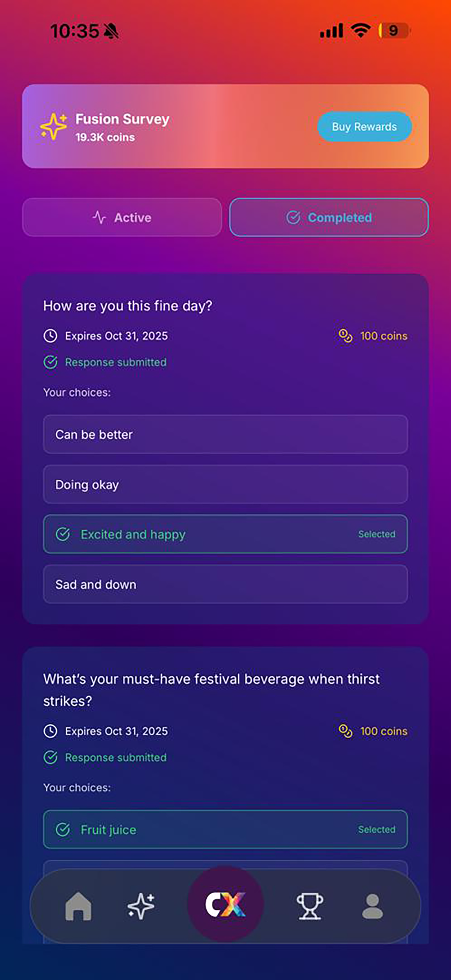Select the Sad and down choice

point(225,584)
